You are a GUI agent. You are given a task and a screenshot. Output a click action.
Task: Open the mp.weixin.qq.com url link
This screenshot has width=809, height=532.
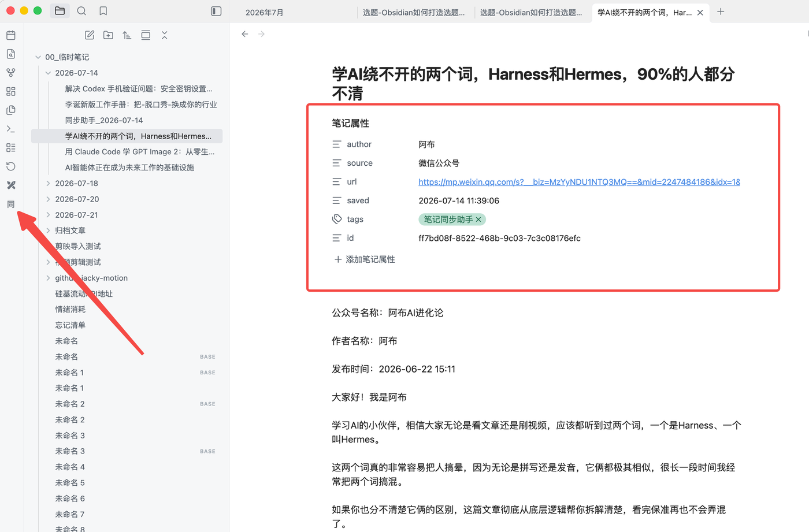click(x=579, y=182)
